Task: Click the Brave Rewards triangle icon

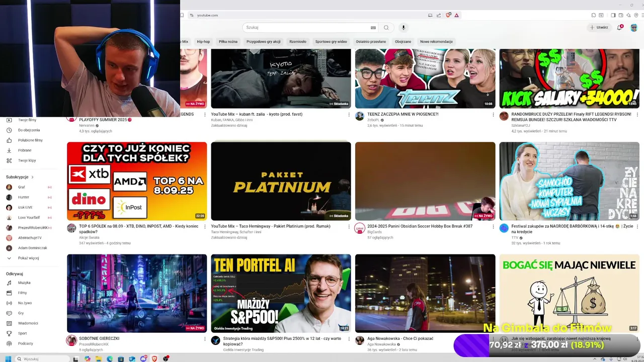Action: coord(456,15)
